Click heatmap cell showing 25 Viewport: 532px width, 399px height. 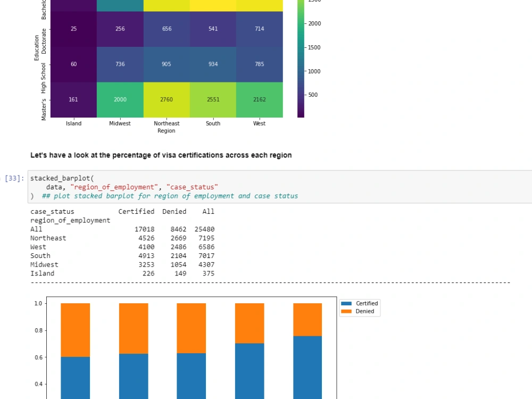[73, 29]
